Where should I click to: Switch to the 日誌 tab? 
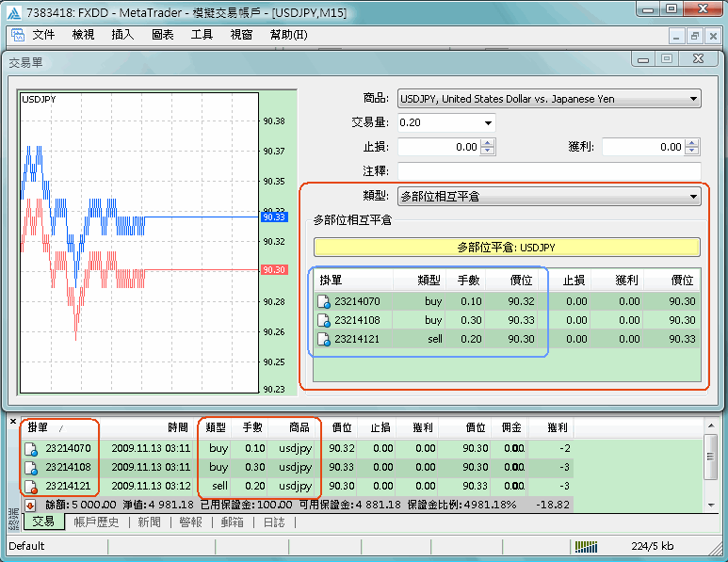[274, 522]
